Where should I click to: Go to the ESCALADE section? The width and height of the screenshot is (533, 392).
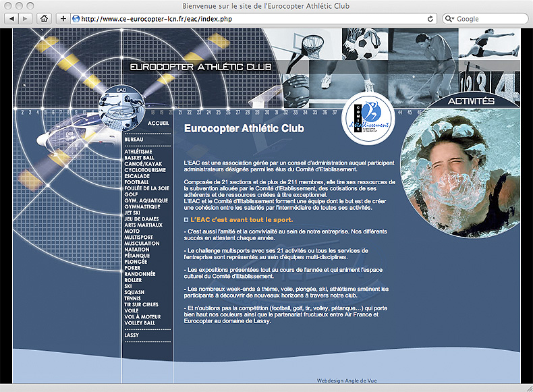coord(137,176)
